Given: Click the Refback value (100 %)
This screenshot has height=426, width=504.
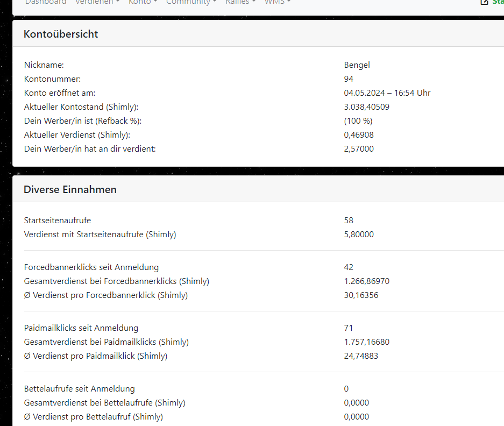Looking at the screenshot, I should click(358, 121).
